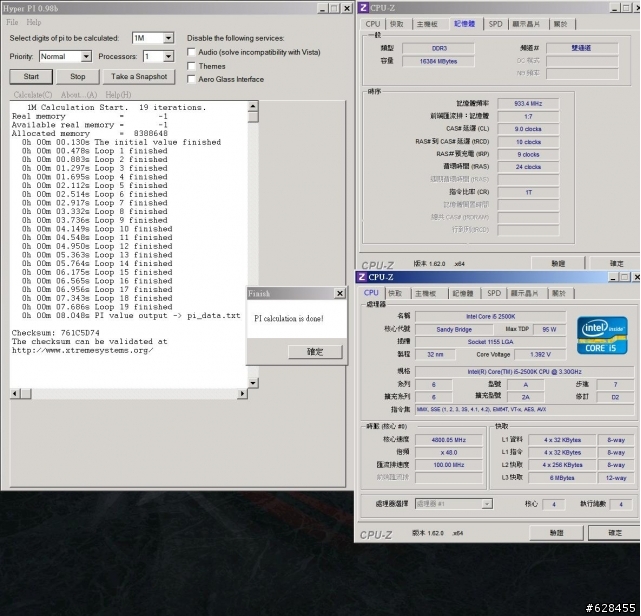The height and width of the screenshot is (616, 641).
Task: Click 確定 button in lower CPU-Z window
Action: pyautogui.click(x=614, y=533)
